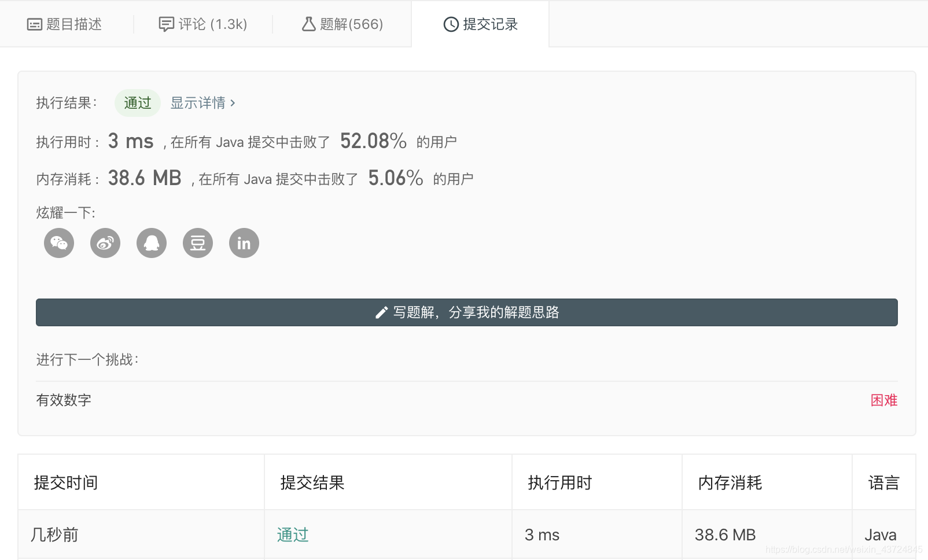This screenshot has height=560, width=928.
Task: Share result via the WeChat icon
Action: tap(58, 243)
